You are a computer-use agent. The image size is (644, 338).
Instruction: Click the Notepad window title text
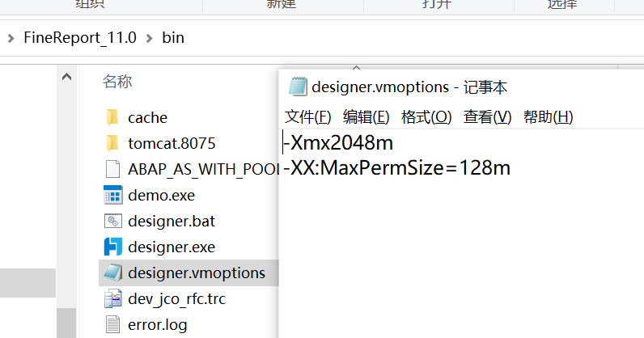[x=409, y=87]
